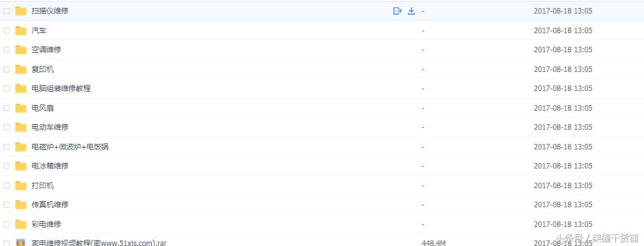
Task: Click the modified date of 电脑组装维修教程 row
Action: pos(563,89)
